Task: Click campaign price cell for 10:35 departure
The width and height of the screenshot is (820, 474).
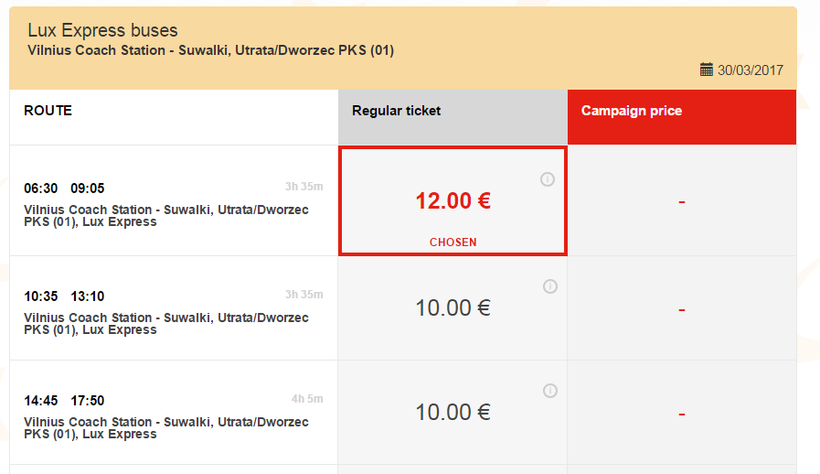Action: pos(682,309)
